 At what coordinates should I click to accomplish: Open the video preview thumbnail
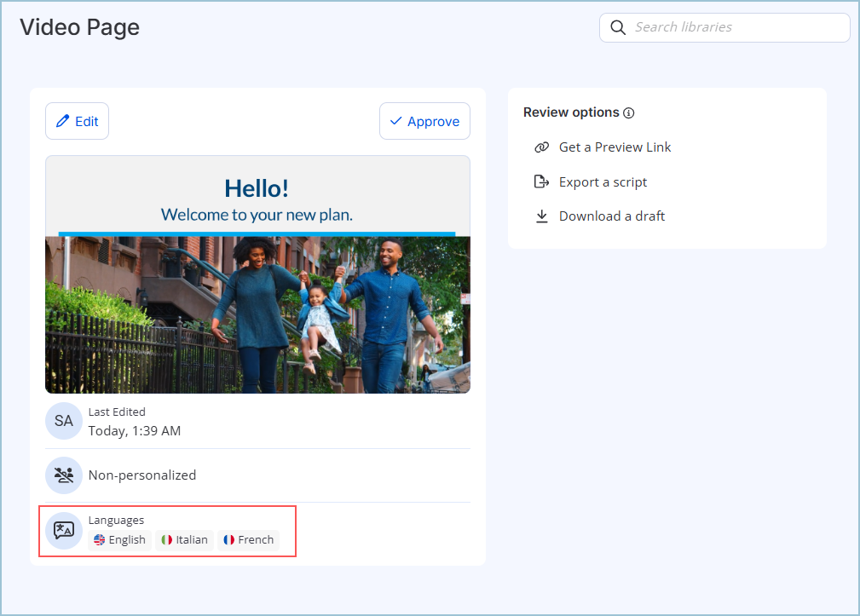click(257, 274)
